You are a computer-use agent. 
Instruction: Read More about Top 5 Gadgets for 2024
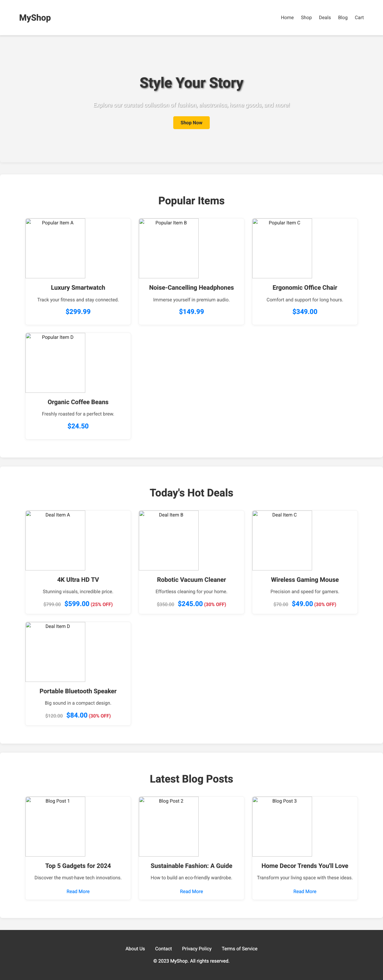(x=78, y=891)
